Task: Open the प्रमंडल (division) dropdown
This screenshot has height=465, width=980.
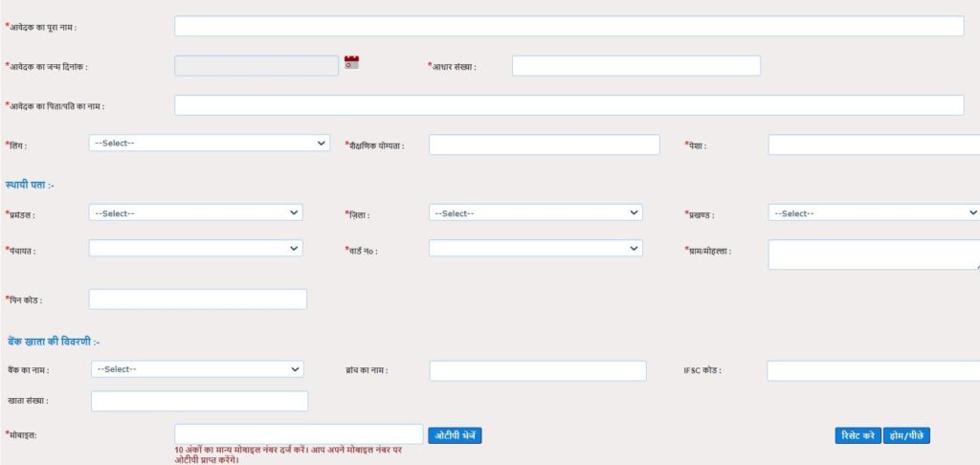Action: pyautogui.click(x=195, y=212)
